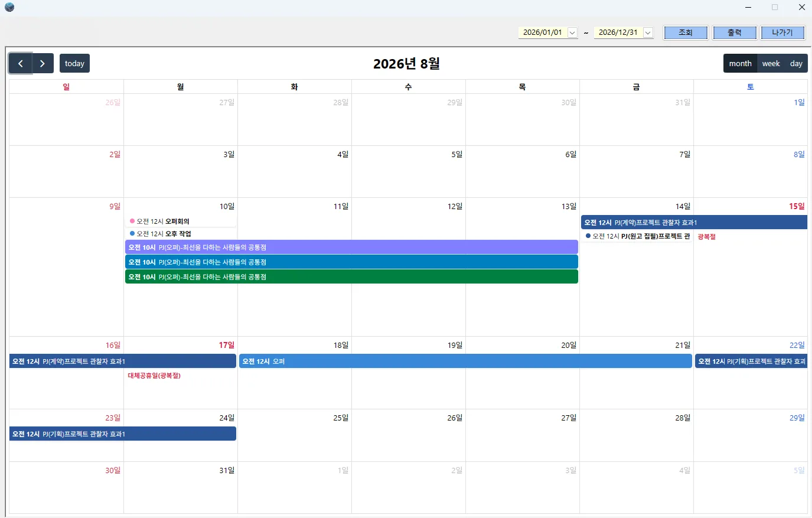Open the PJ(계약) event bar starting on the 14th
This screenshot has height=518, width=812.
point(694,223)
